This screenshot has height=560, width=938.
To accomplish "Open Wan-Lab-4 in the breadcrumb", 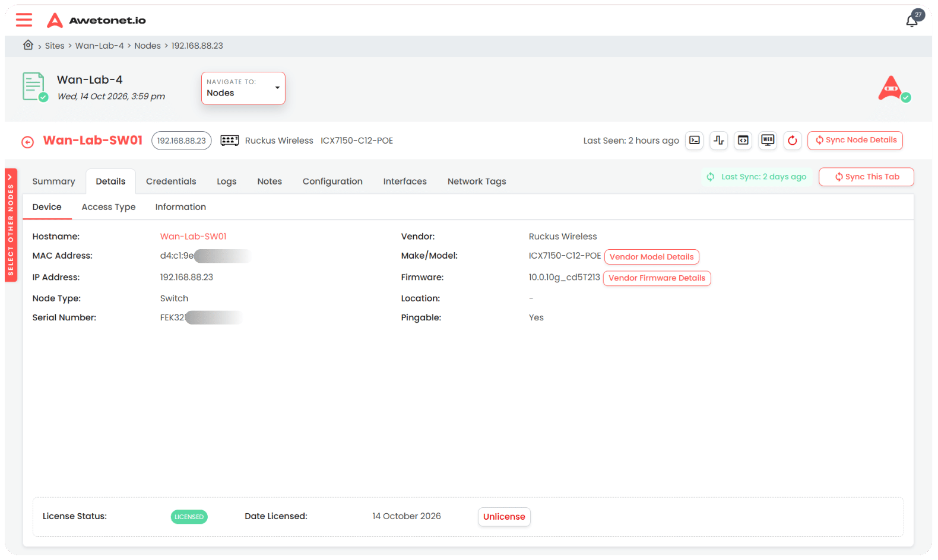I will 100,46.
